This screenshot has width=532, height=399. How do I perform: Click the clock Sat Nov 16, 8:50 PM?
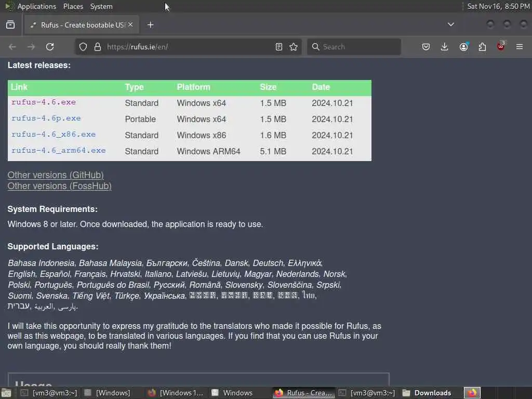[498, 6]
